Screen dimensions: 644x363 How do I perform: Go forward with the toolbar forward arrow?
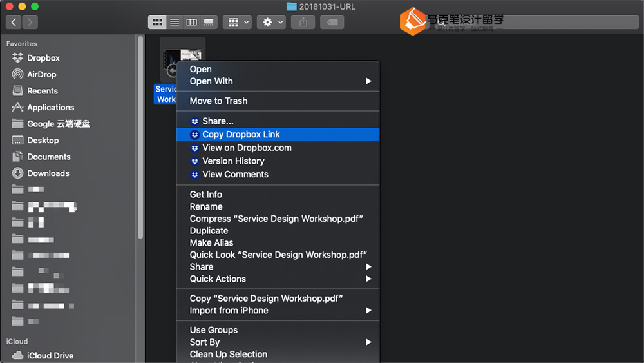[30, 22]
